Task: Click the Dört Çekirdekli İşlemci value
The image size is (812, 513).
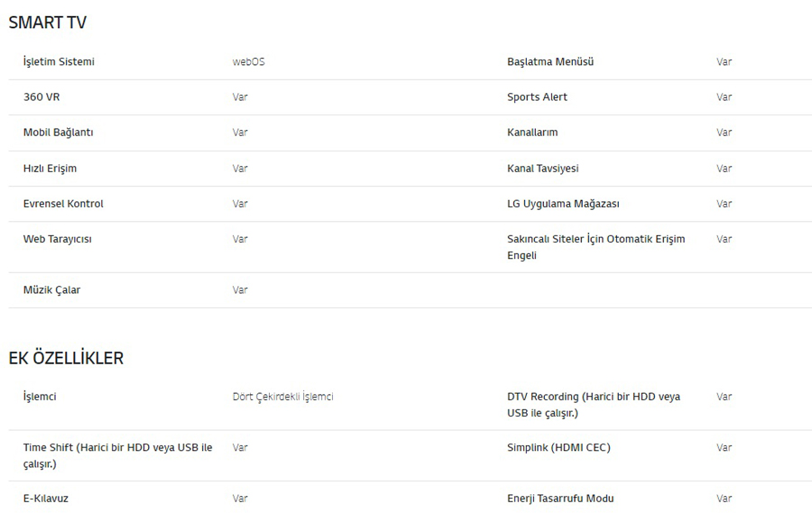Action: 282,397
